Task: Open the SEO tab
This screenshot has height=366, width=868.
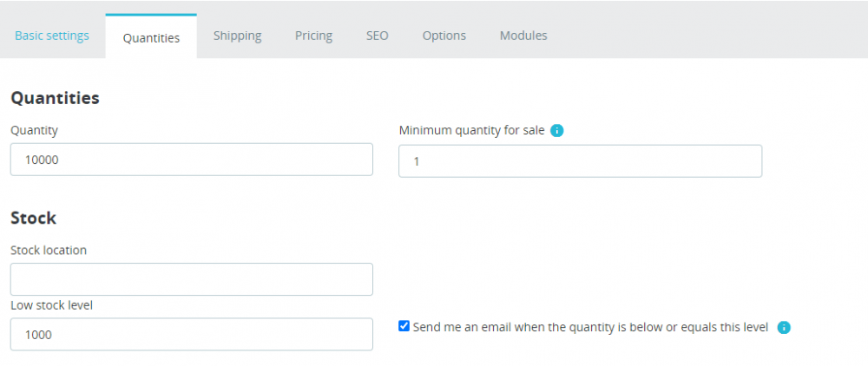Action: (x=377, y=36)
